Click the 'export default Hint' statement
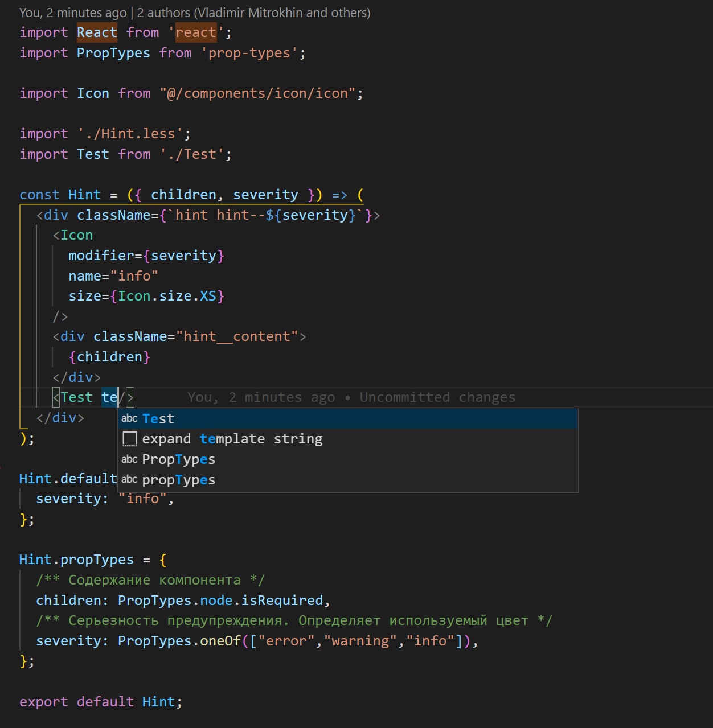This screenshot has height=728, width=713. click(x=101, y=702)
